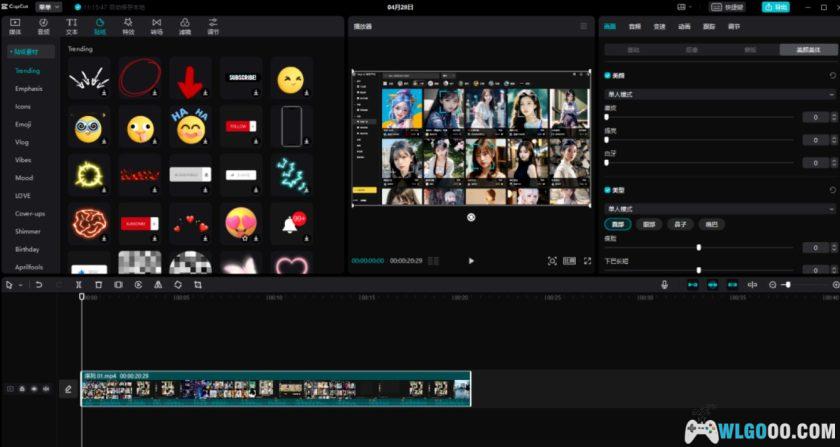Open the menu dropdown beside CapCut logo
The width and height of the screenshot is (840, 447).
coord(49,7)
